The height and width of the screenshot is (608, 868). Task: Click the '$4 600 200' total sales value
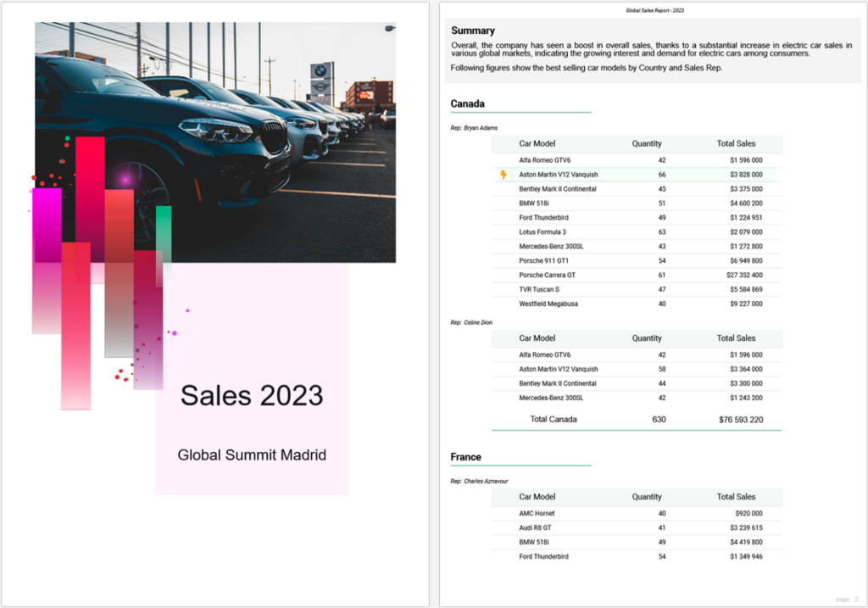(x=746, y=204)
